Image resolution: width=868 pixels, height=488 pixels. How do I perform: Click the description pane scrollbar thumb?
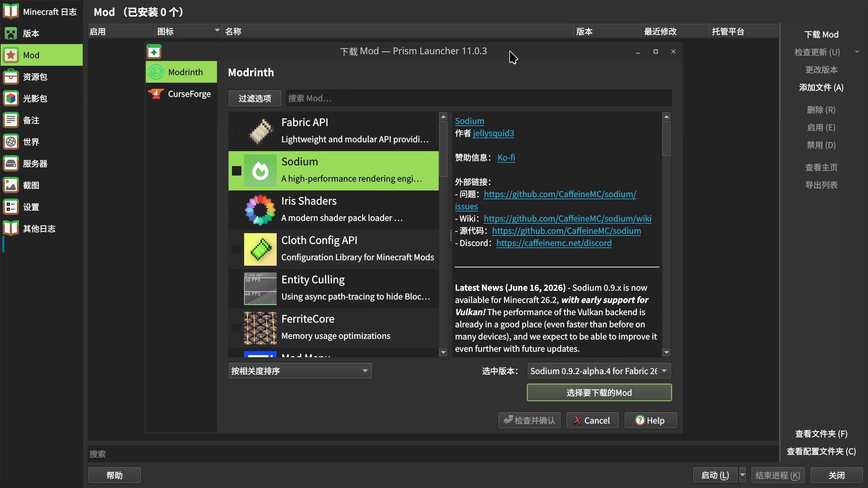[666, 139]
